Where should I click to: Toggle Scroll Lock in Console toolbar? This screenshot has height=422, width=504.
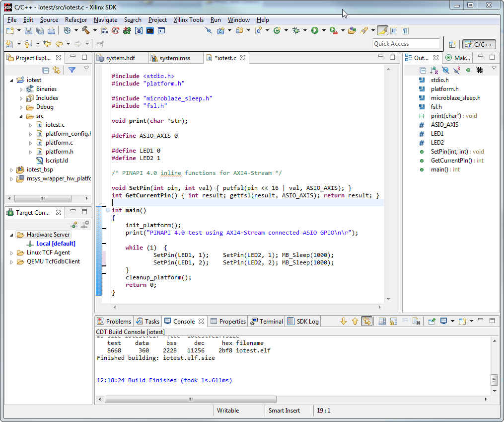tap(393, 321)
